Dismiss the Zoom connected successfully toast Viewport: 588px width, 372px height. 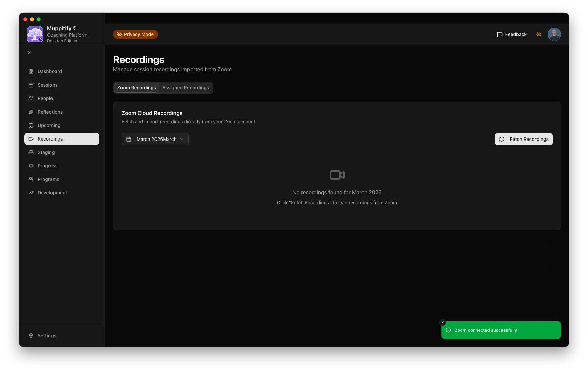[x=443, y=322]
